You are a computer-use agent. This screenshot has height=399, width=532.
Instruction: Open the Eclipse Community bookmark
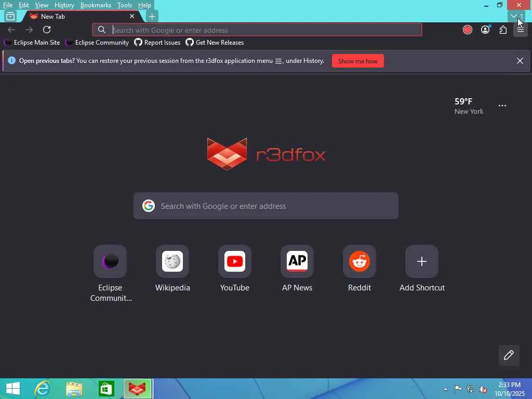tap(97, 43)
